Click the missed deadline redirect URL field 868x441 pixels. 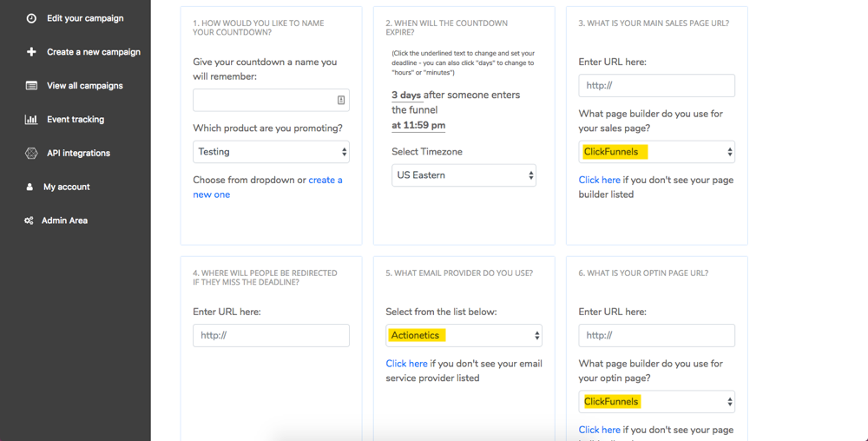click(271, 335)
